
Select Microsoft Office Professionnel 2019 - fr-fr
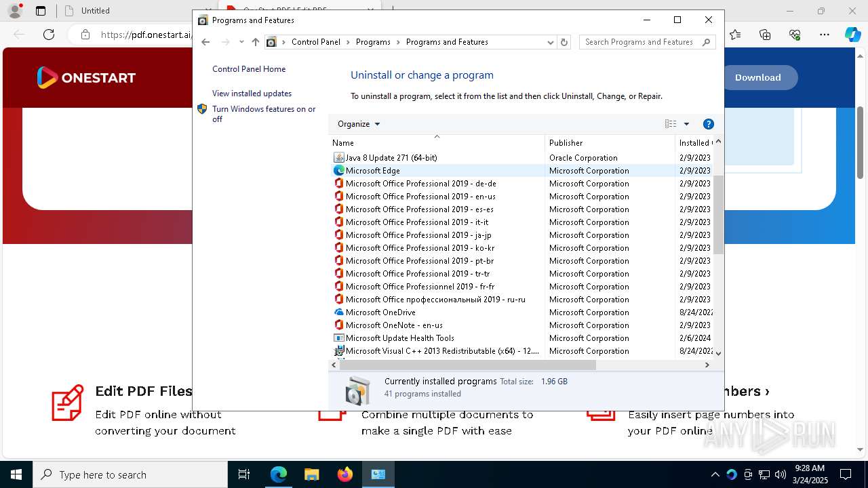point(420,287)
